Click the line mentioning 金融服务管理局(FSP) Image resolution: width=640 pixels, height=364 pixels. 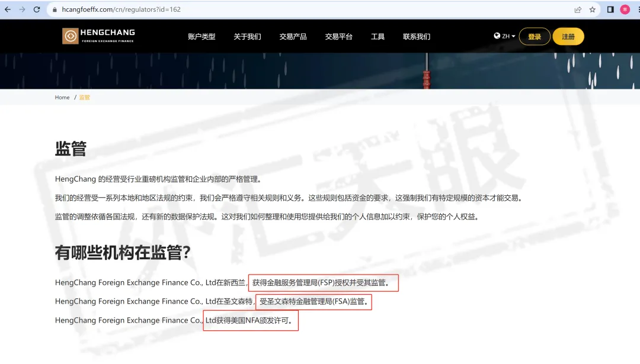click(223, 282)
